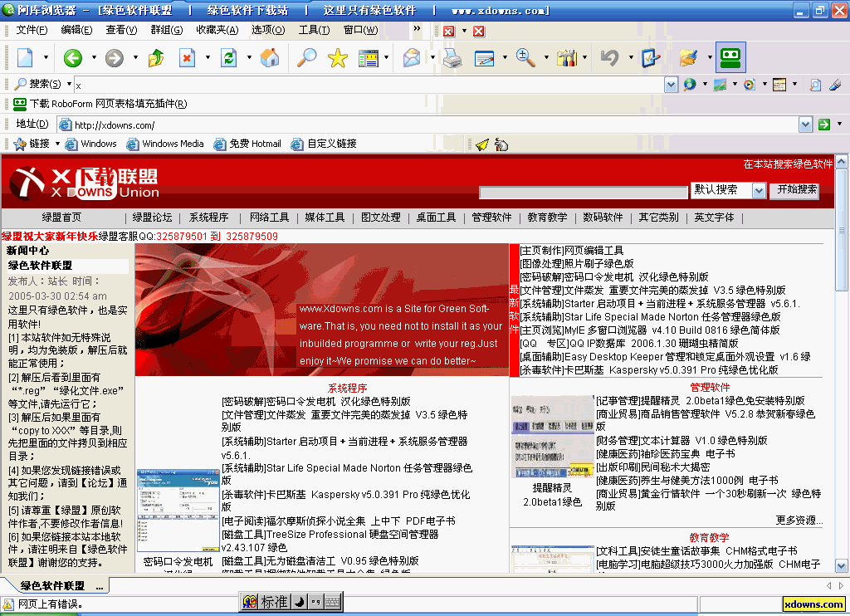850x616 pixels.
Task: Refresh the page using the toolbar icon
Action: (x=229, y=57)
